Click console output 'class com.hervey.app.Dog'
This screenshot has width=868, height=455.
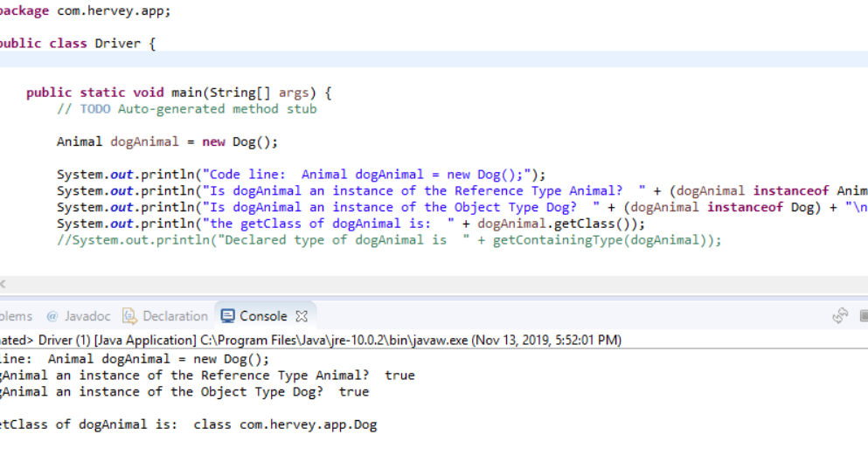[285, 424]
